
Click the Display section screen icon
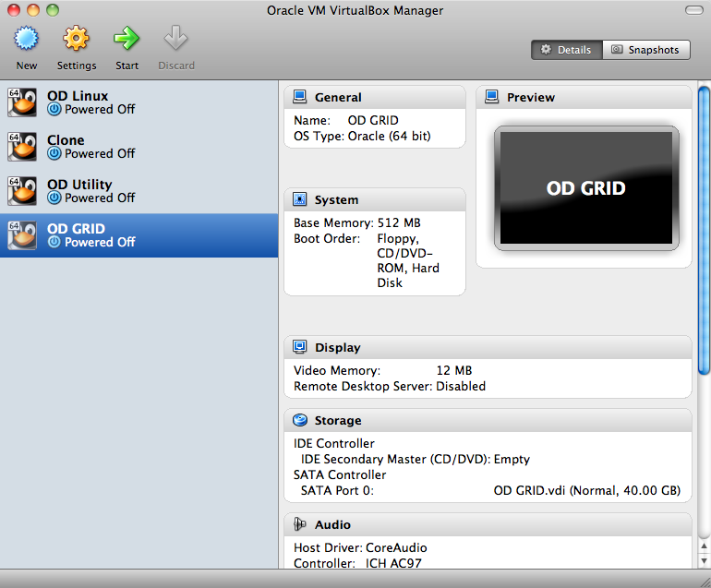[300, 347]
